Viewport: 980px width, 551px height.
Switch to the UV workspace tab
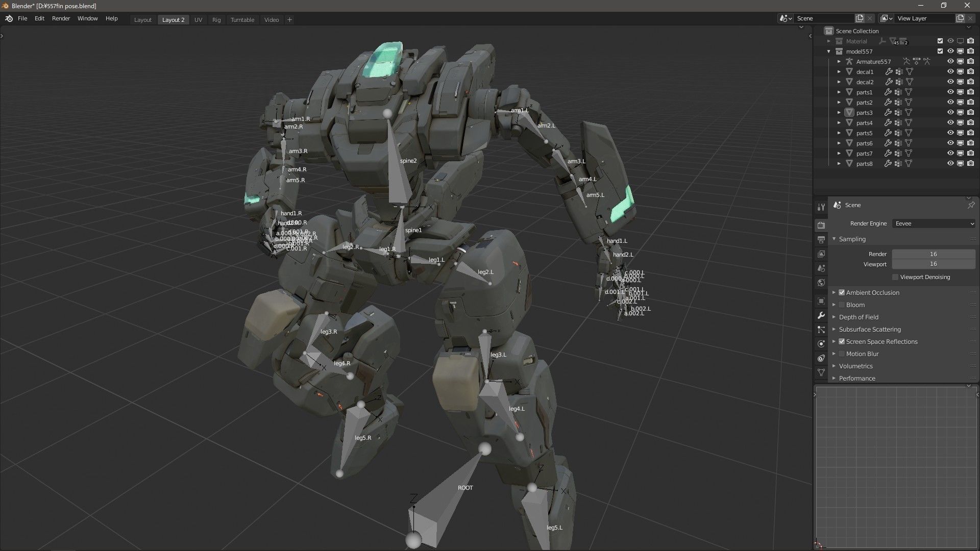click(198, 20)
